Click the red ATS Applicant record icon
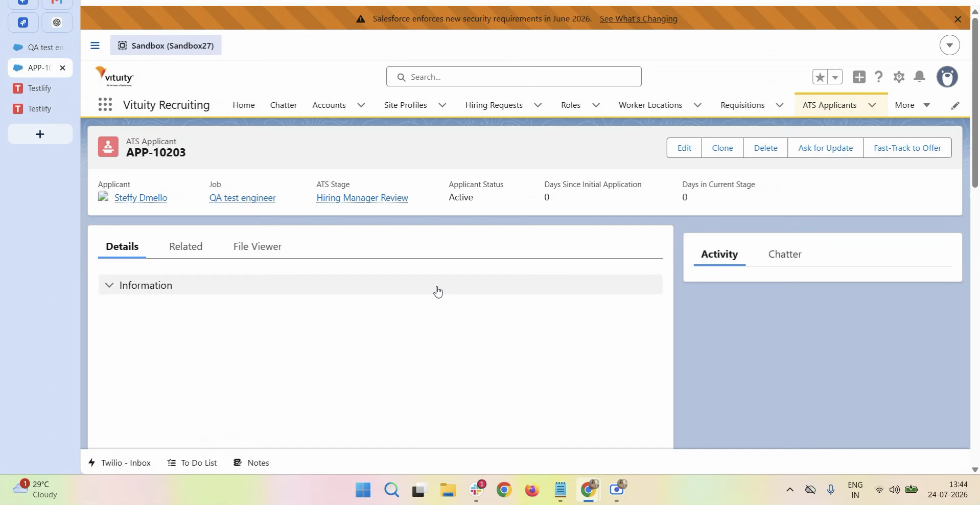The image size is (980, 505). [108, 147]
